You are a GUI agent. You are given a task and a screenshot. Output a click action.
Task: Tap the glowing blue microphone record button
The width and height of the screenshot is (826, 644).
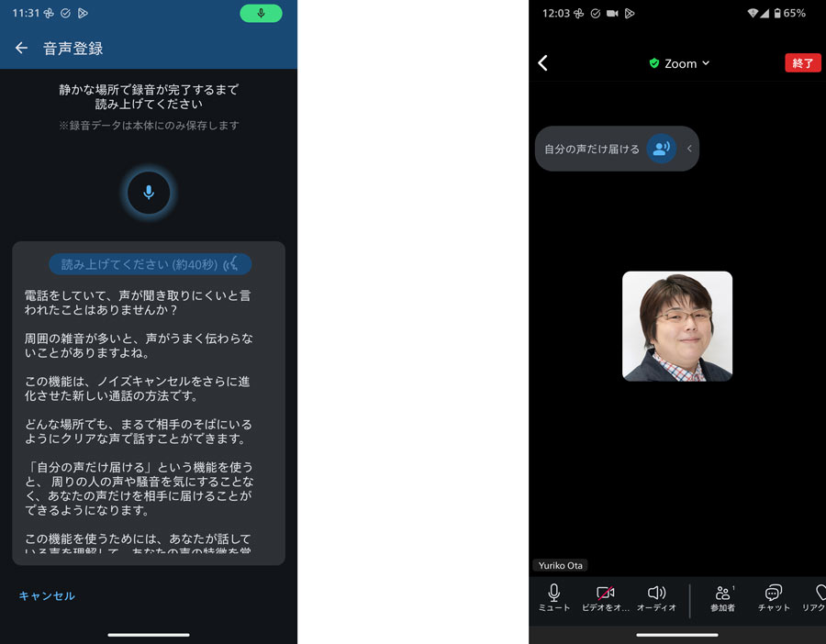click(148, 193)
